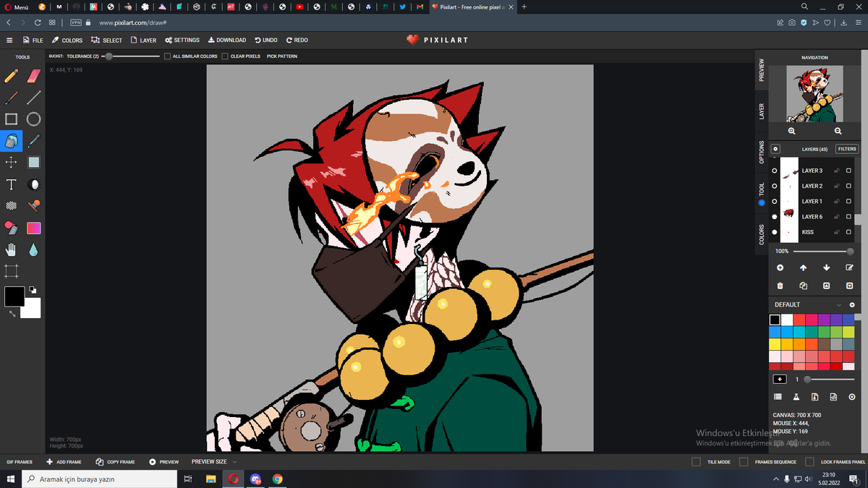Select the Pencil tool

(x=12, y=75)
